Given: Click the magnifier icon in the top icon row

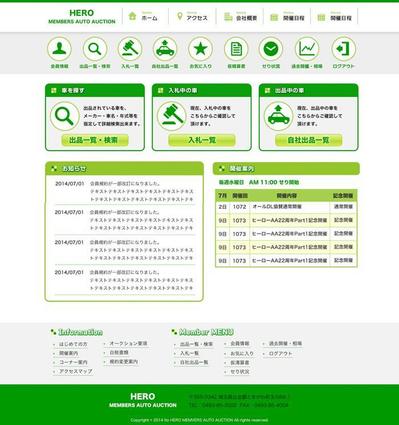Looking at the screenshot, I should (x=95, y=49).
